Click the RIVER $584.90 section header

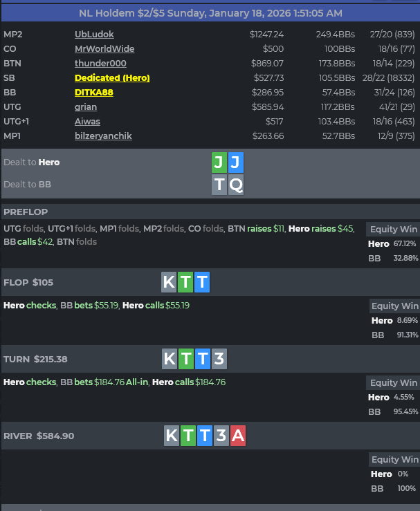pyautogui.click(x=39, y=436)
